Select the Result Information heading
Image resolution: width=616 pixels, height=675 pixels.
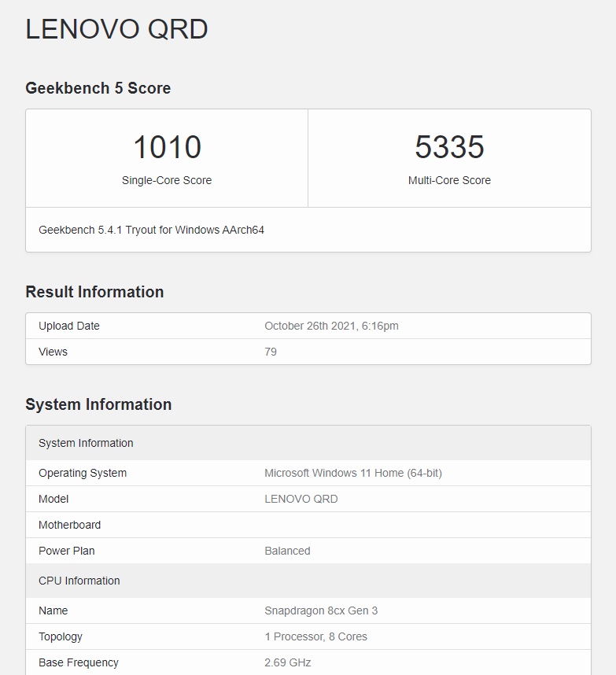pos(94,292)
